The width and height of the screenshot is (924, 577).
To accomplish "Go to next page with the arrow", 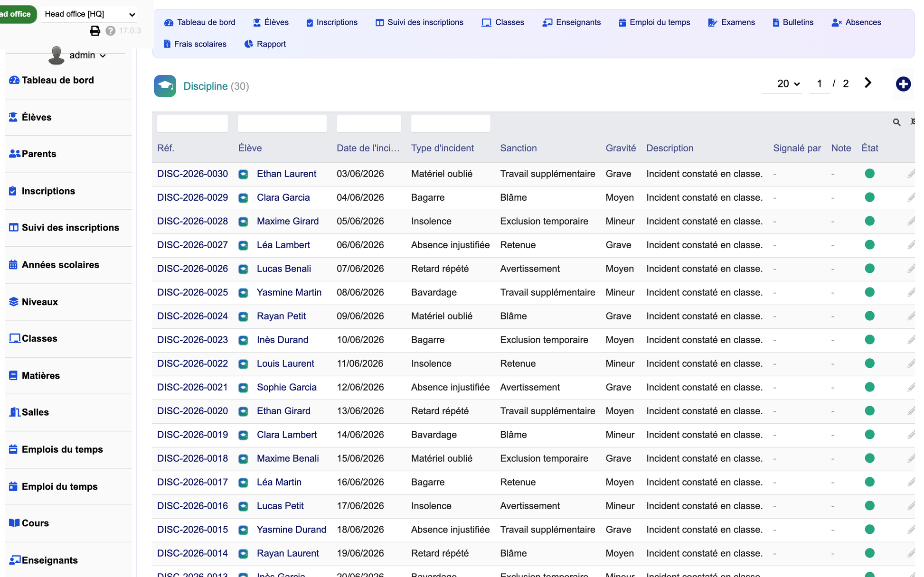I will [868, 83].
